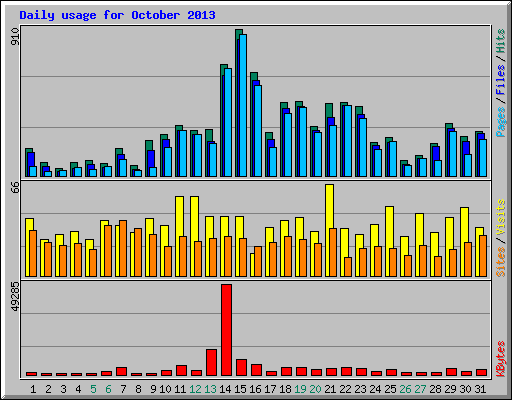
Task: Click the green day label 19
Action: 300,389
